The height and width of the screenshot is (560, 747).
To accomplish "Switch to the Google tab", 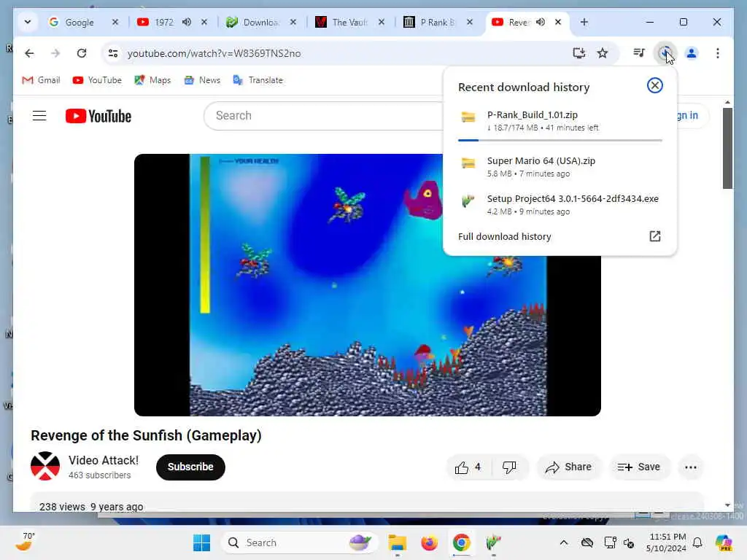I will (79, 23).
